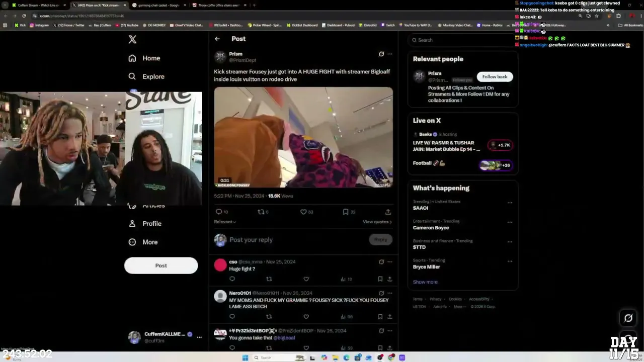Reply to cso's "Huge fight ?" comment
The width and height of the screenshot is (644, 362).
click(232, 279)
